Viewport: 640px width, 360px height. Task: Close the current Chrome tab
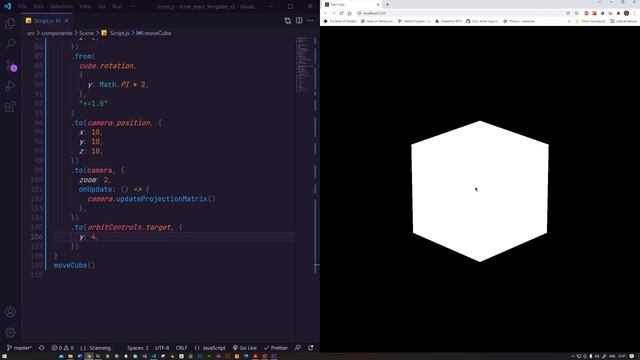378,4
